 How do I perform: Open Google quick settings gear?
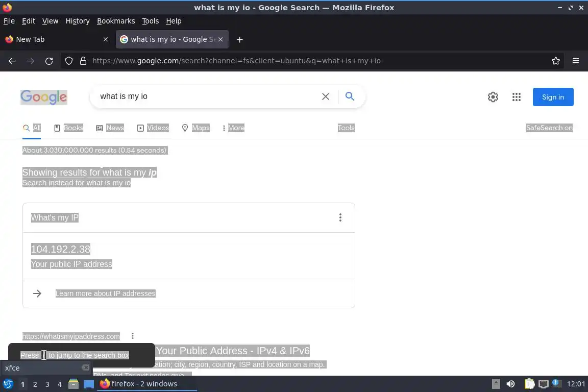(493, 97)
